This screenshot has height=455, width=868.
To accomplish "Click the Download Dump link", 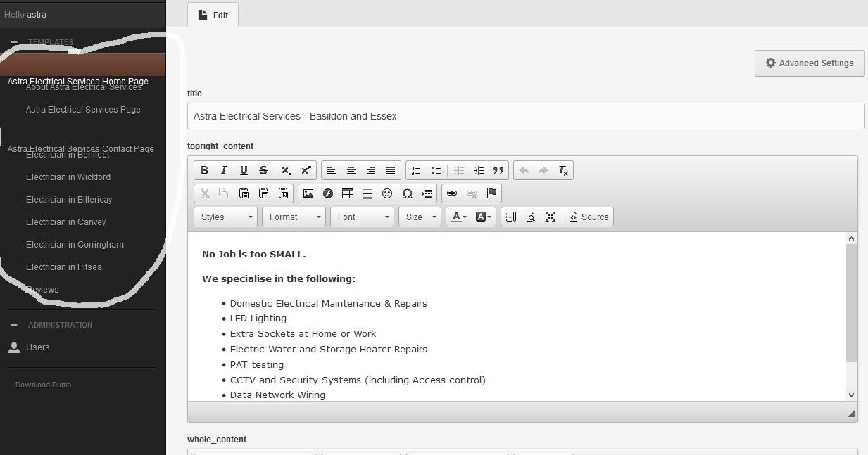I will 44,385.
